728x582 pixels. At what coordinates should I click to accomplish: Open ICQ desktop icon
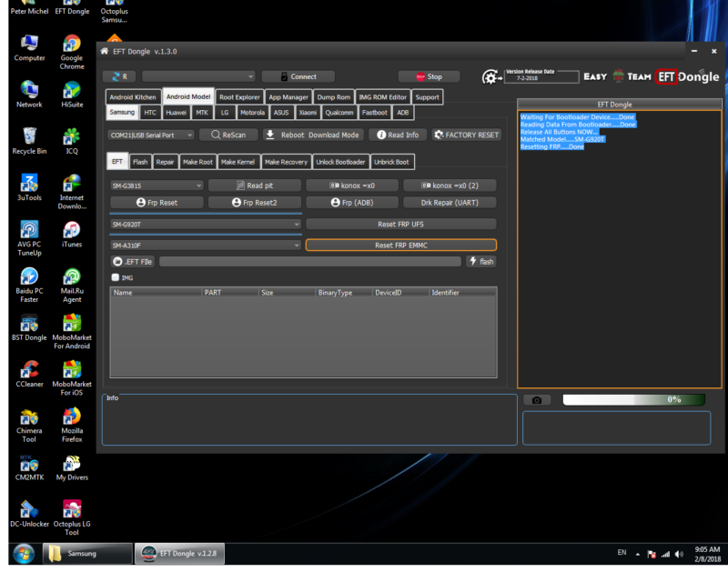coord(72,141)
